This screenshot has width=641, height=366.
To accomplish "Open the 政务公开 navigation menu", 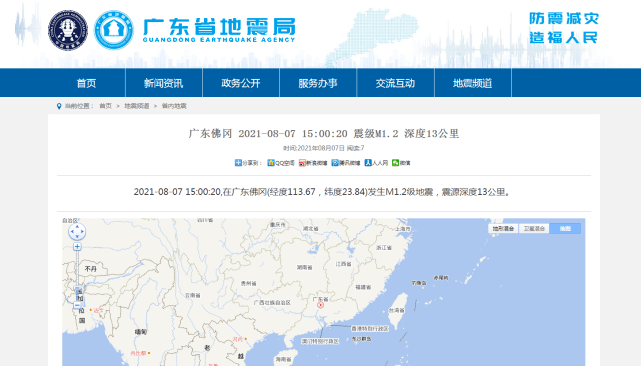I will click(x=241, y=83).
